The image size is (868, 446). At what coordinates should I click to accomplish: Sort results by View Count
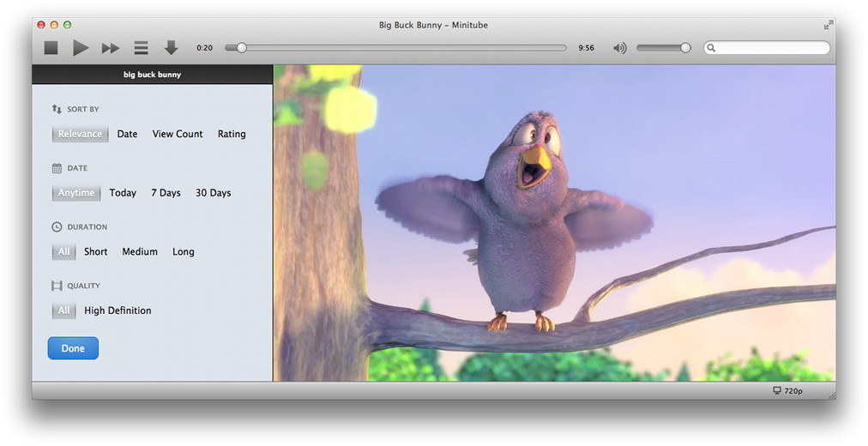point(178,134)
